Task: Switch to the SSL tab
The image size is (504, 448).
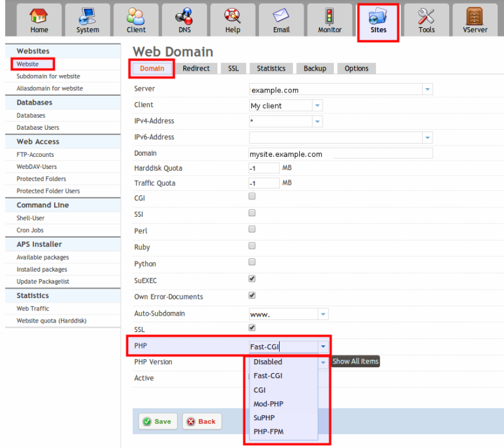Action: pos(233,68)
